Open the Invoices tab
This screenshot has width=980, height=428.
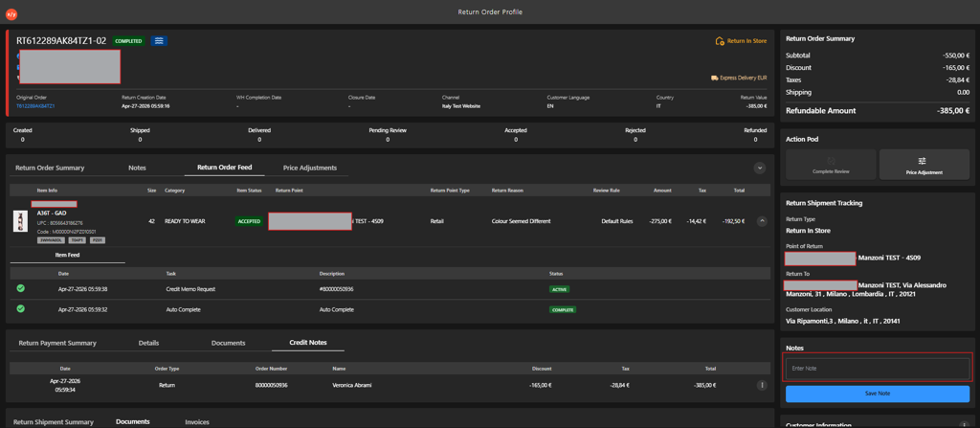pyautogui.click(x=197, y=422)
